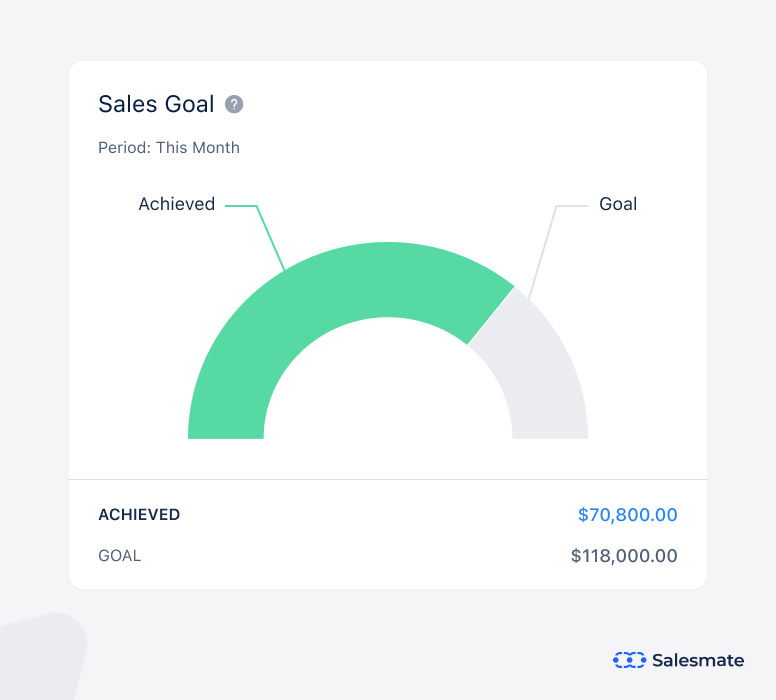This screenshot has width=776, height=700.
Task: Click the word "Month" in the period text
Action: click(x=217, y=147)
